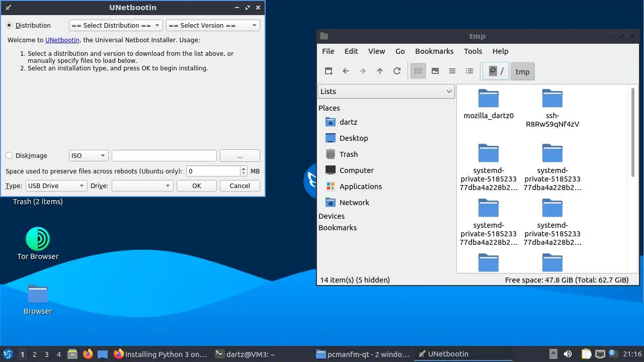Open network status tray icon
The height and width of the screenshot is (362, 644).
pyautogui.click(x=600, y=354)
